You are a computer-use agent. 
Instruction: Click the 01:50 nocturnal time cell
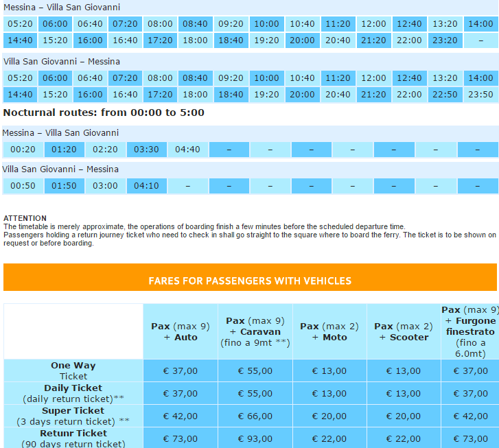tap(65, 186)
